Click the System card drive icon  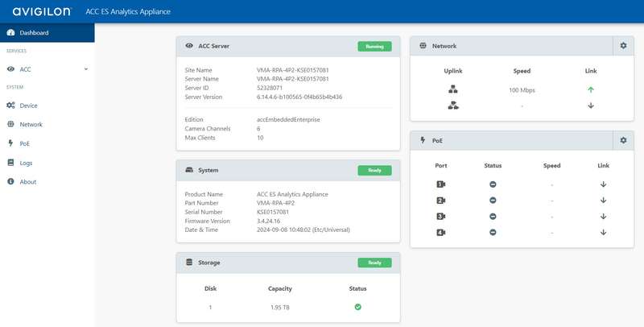pos(189,170)
